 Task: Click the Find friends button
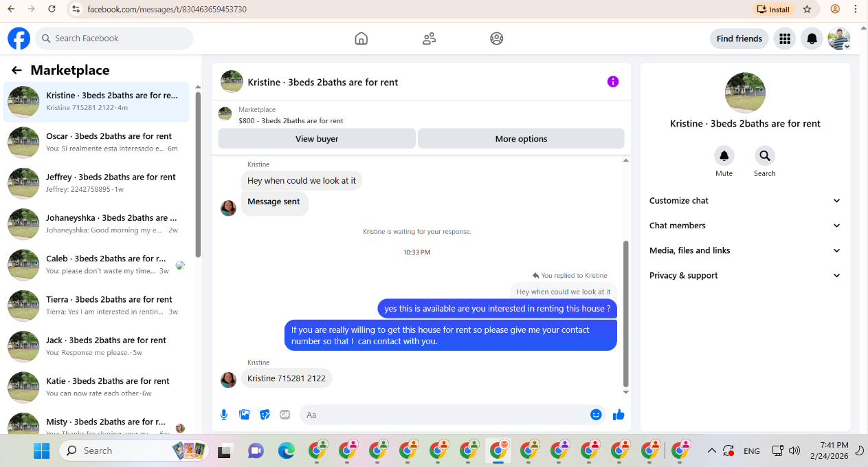739,39
